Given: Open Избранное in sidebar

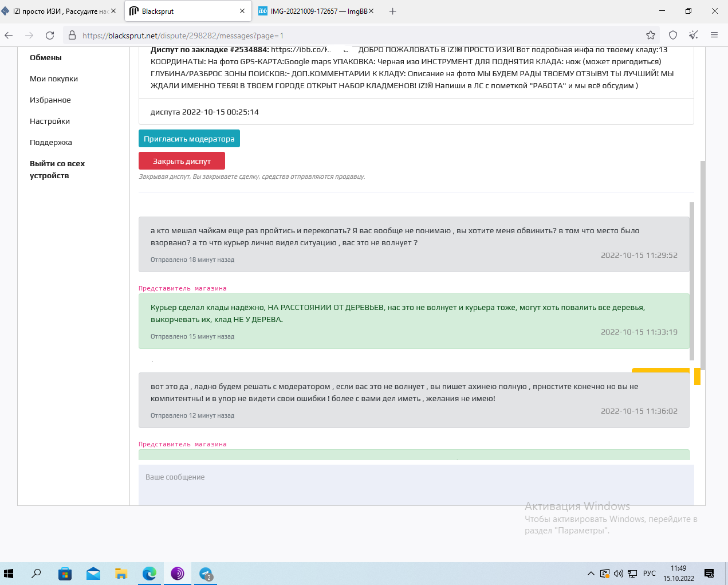Looking at the screenshot, I should [50, 100].
